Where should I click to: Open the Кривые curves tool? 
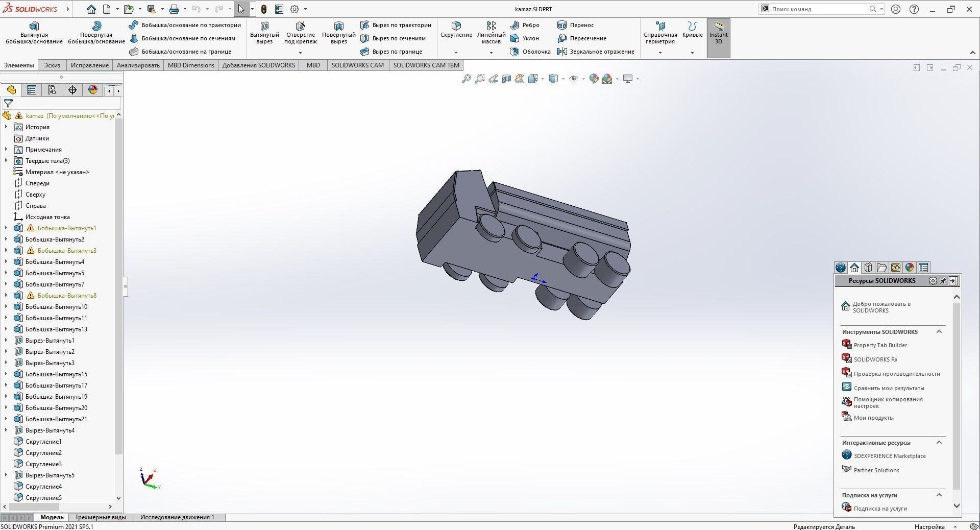tap(692, 30)
